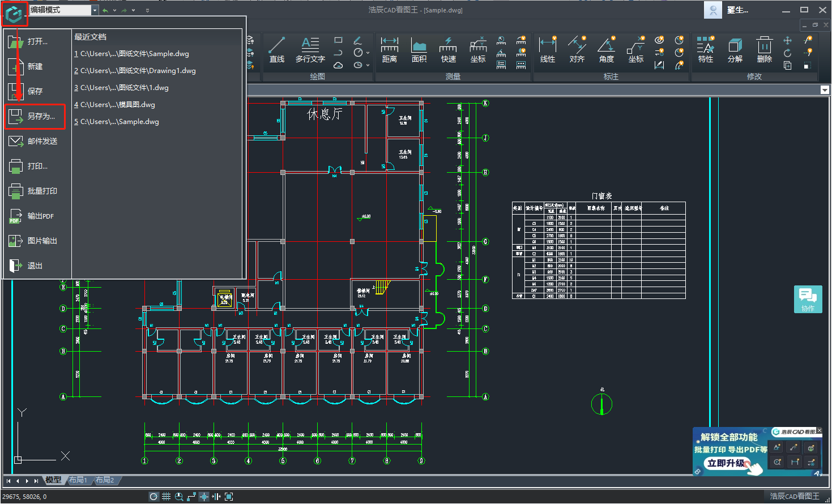
Task: Select the 直线 line drawing tool
Action: click(276, 49)
